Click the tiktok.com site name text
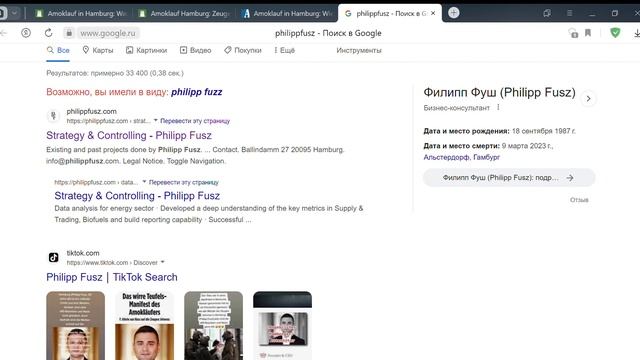Image resolution: width=640 pixels, height=360 pixels. click(x=83, y=253)
